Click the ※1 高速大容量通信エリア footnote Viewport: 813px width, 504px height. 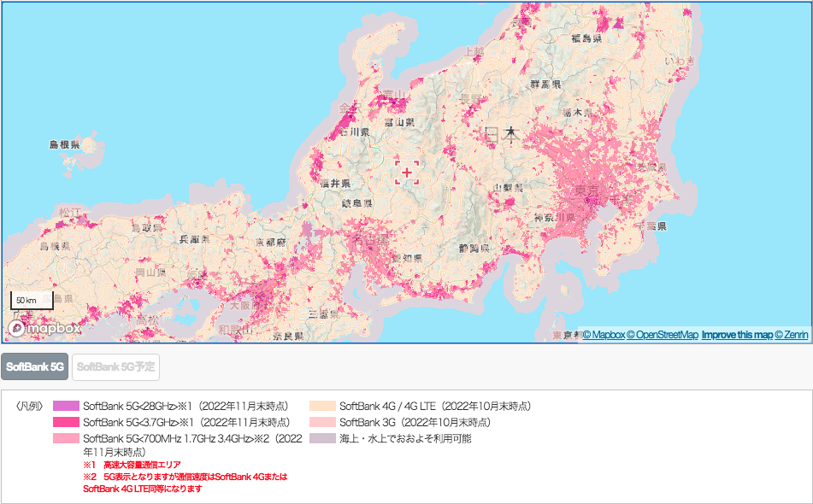click(134, 464)
